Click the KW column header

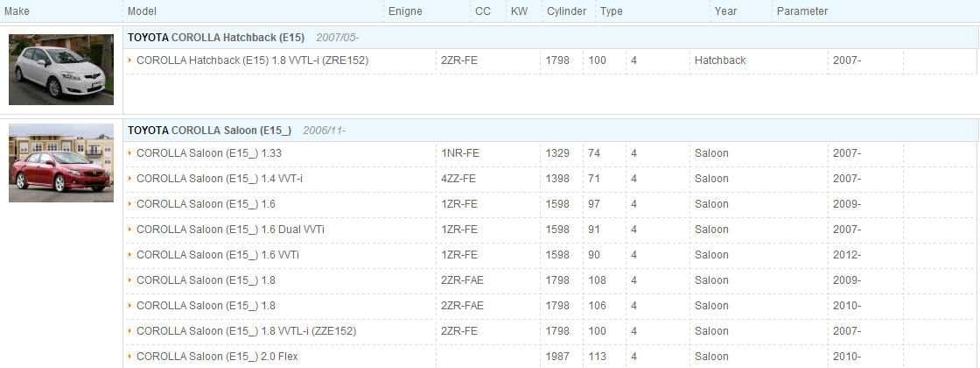[x=519, y=11]
